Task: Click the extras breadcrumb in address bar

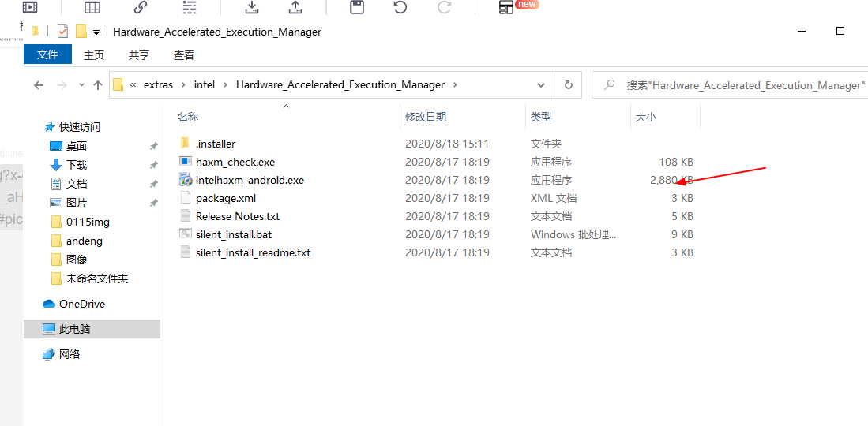Action: [x=158, y=85]
